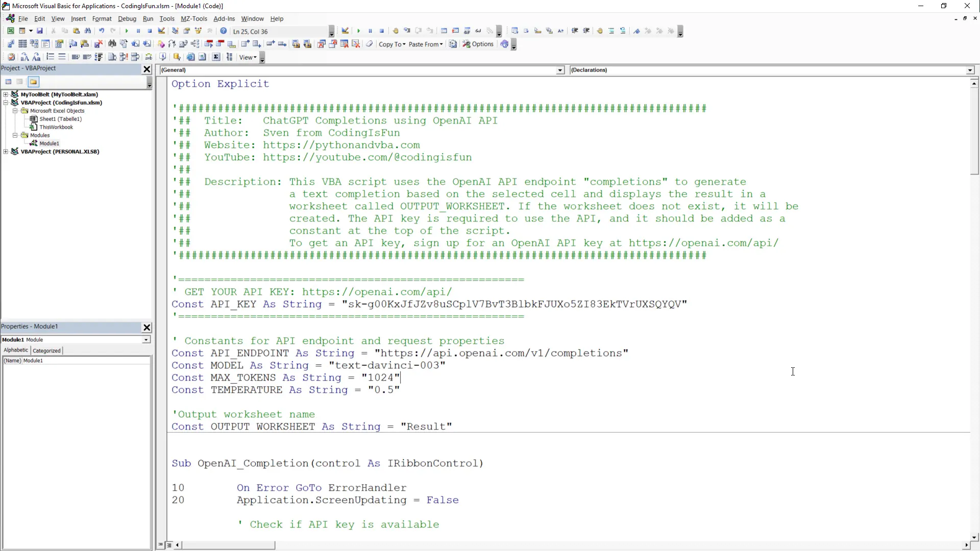Open Excel with the View Microsoft Excel icon
This screenshot has height=551, width=980.
[10, 31]
